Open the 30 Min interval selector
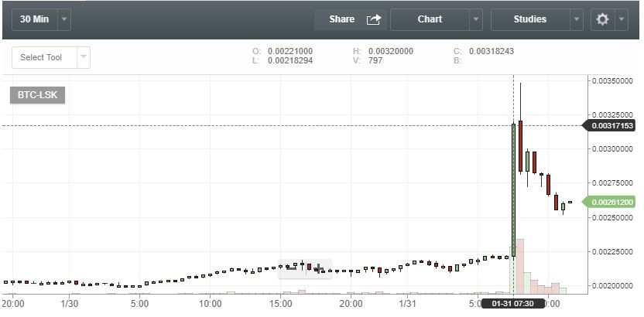Image resolution: width=644 pixels, height=317 pixels. pyautogui.click(x=35, y=19)
